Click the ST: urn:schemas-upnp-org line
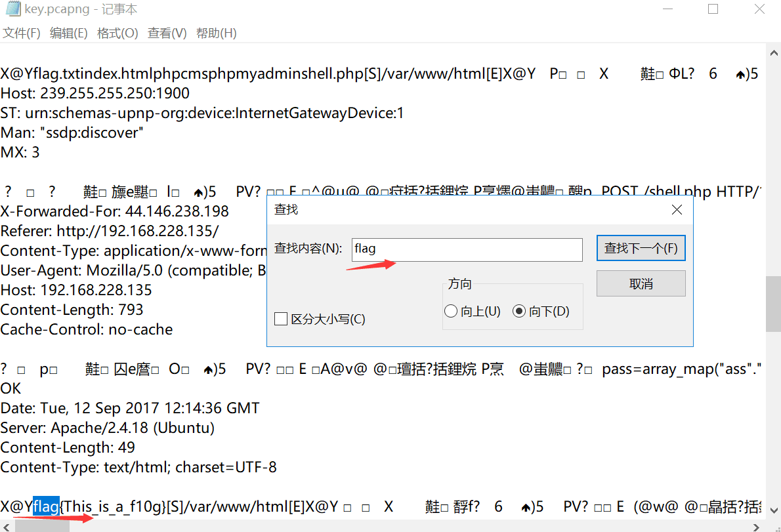Screen dimensions: 781x532 [x=202, y=113]
